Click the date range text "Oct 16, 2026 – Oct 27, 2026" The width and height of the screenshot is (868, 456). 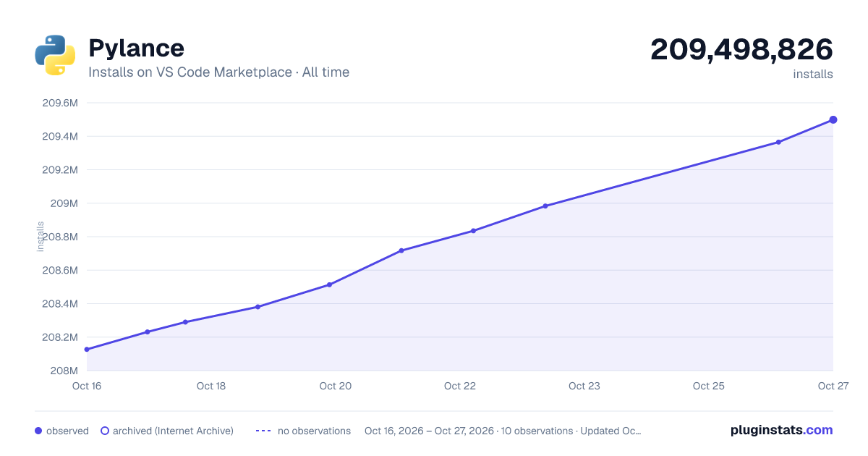pyautogui.click(x=430, y=431)
